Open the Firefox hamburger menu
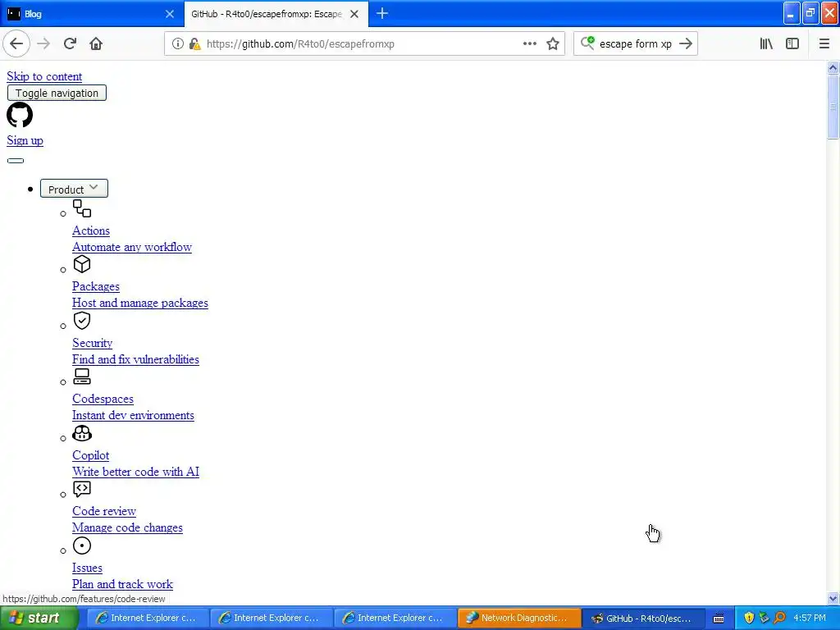Screen dimensions: 840x630 coord(824,44)
